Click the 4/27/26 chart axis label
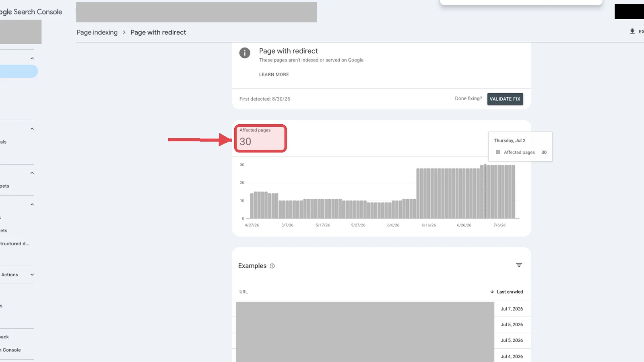 (x=252, y=225)
